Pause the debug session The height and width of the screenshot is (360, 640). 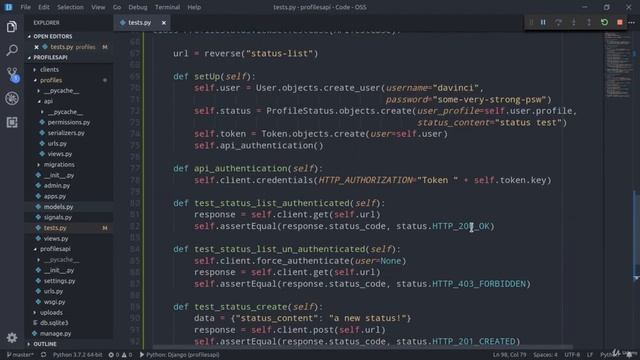click(x=543, y=22)
